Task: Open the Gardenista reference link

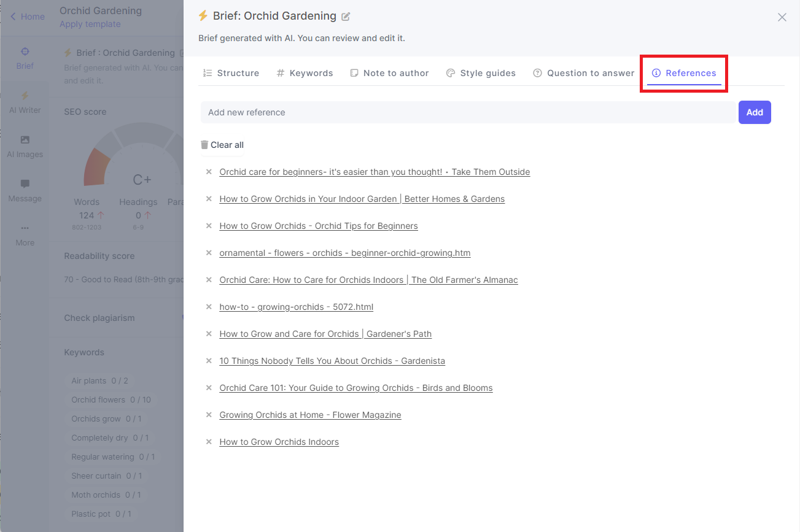Action: (332, 361)
